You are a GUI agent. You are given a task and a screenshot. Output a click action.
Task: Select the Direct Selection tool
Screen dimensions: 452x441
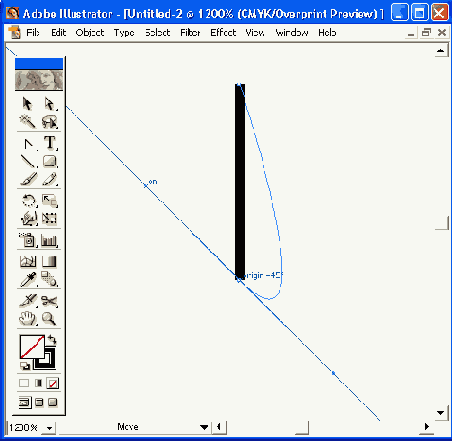click(x=50, y=104)
